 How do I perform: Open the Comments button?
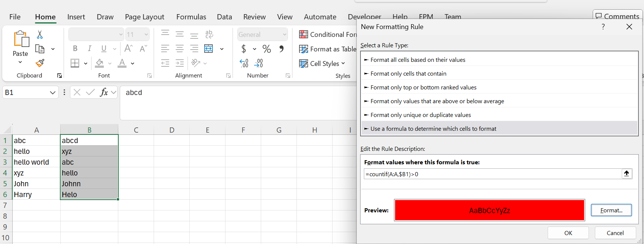[617, 16]
